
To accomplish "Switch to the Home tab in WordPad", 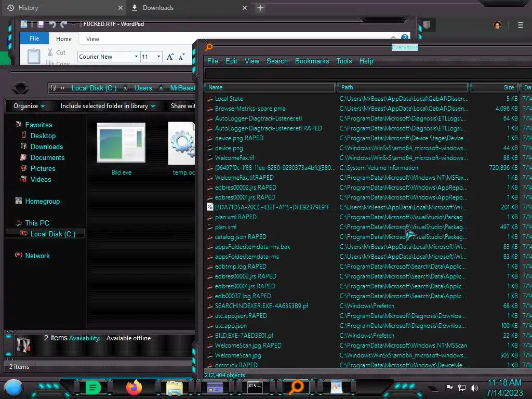I will click(x=64, y=38).
